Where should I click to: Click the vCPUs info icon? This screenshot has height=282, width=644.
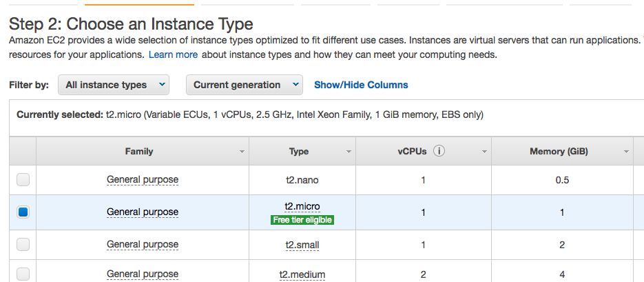tap(439, 151)
